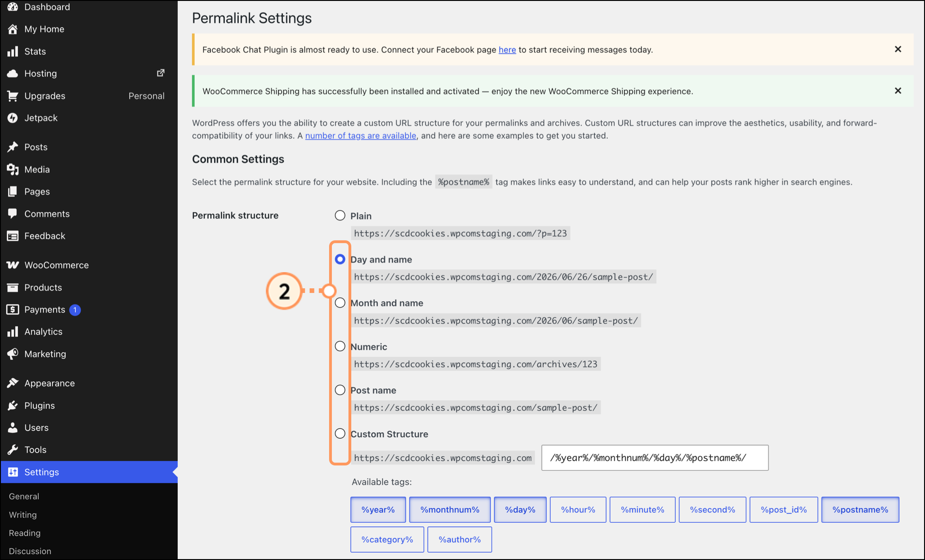Click the Post name sample-post URL
925x560 pixels.
tap(476, 408)
